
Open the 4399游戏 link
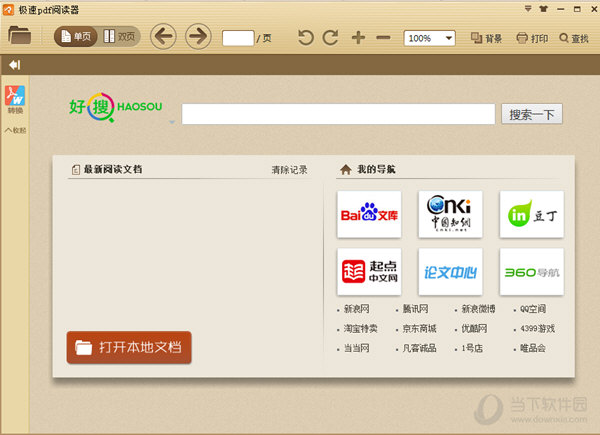click(x=538, y=329)
